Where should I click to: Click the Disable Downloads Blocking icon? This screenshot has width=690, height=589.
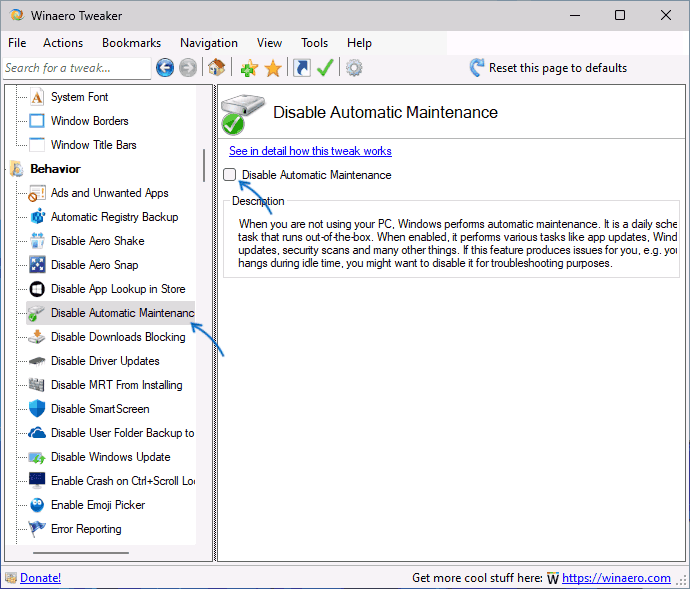pos(37,337)
